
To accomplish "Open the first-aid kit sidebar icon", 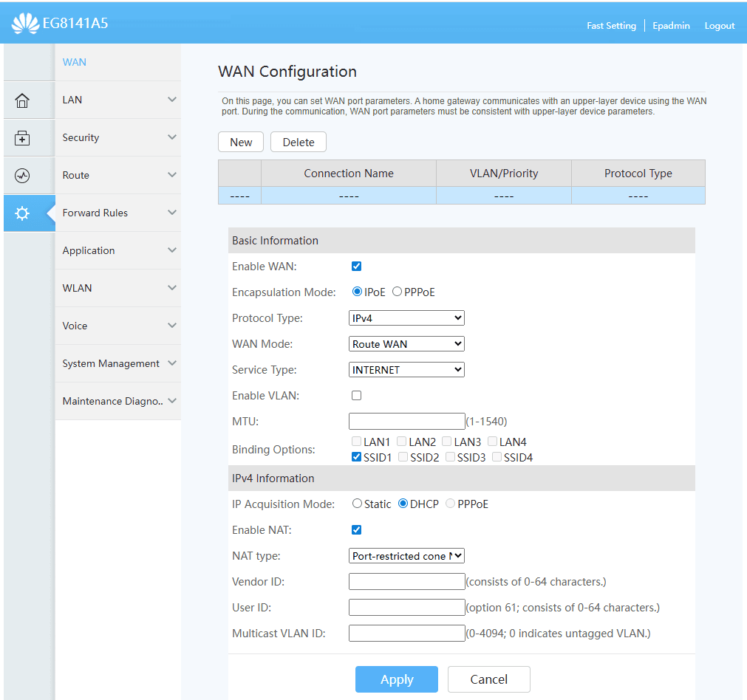I will 22,138.
